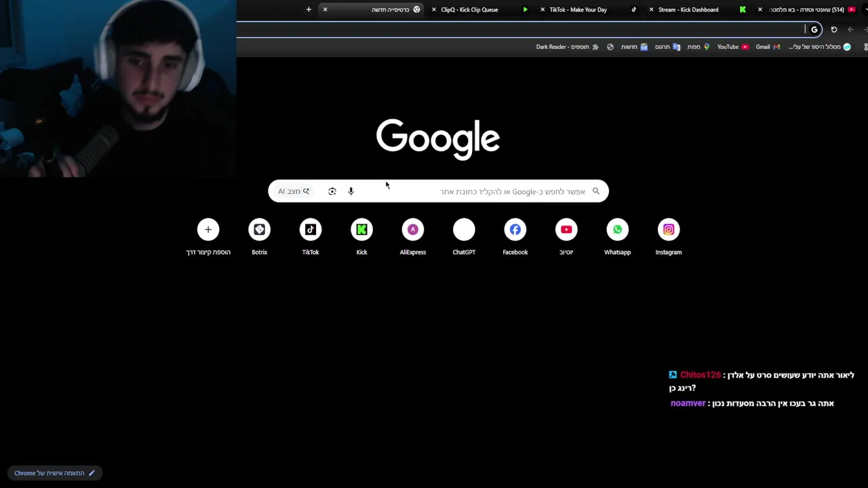Screen dimensions: 868x488
Task: Click the webcam overlay thumbnail
Action: [x=118, y=88]
